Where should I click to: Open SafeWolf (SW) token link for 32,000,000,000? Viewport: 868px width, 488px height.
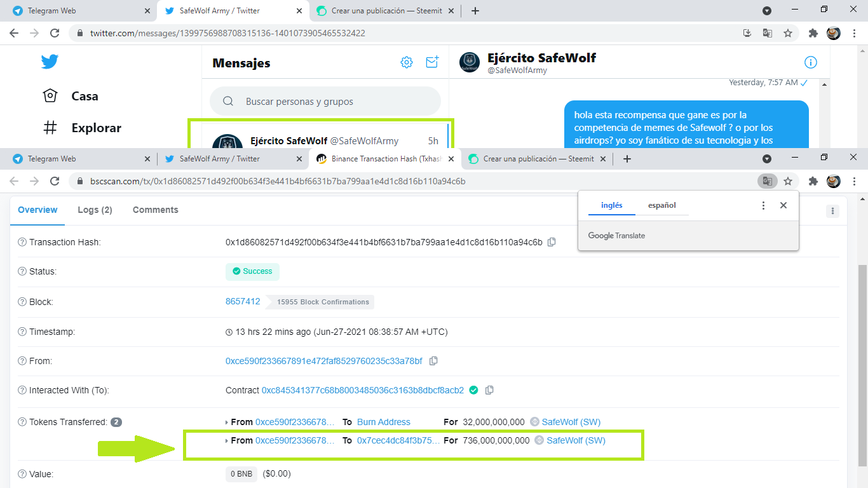pyautogui.click(x=571, y=422)
